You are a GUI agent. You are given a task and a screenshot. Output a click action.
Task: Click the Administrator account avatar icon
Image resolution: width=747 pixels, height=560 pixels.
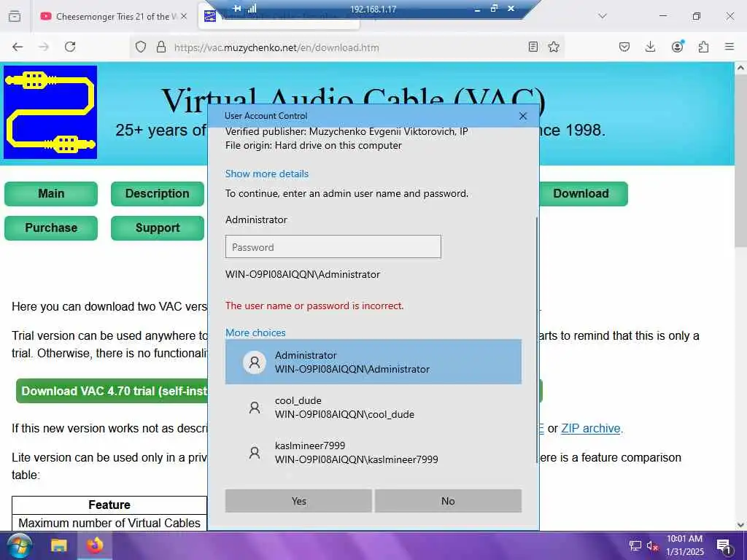coord(255,362)
